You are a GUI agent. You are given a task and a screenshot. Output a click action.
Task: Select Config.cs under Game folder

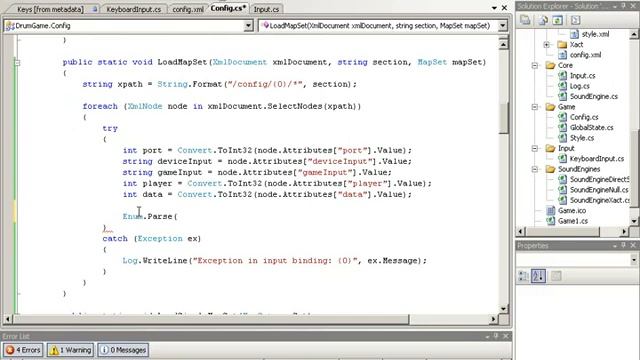[584, 117]
